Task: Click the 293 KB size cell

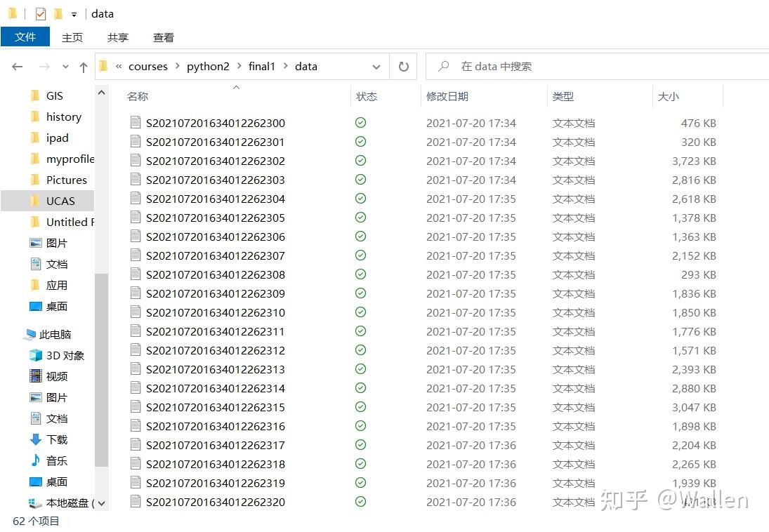Action: click(698, 274)
